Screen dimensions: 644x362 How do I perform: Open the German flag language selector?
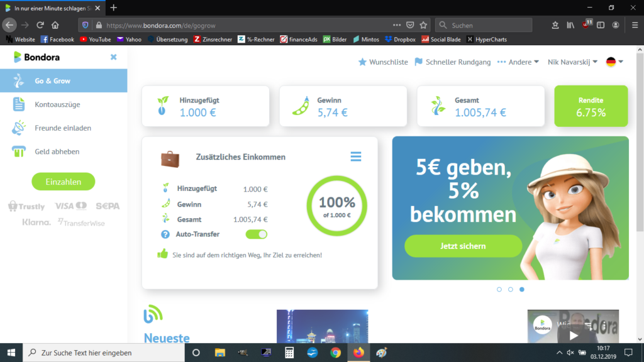tap(614, 62)
